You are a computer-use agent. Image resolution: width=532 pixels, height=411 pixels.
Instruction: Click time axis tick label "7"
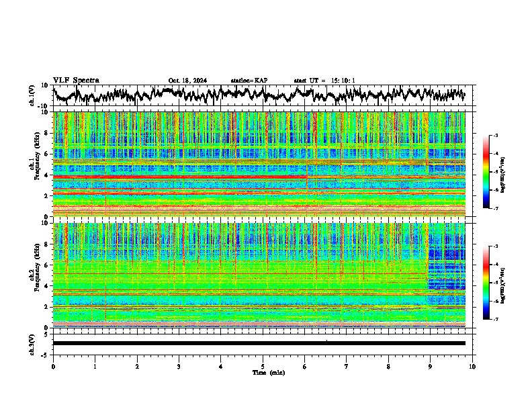(347, 367)
